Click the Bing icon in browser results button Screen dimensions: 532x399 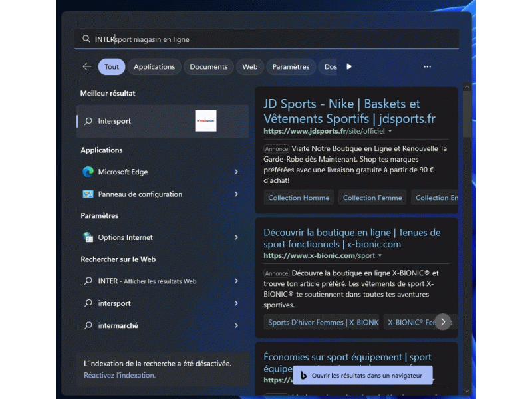[303, 375]
